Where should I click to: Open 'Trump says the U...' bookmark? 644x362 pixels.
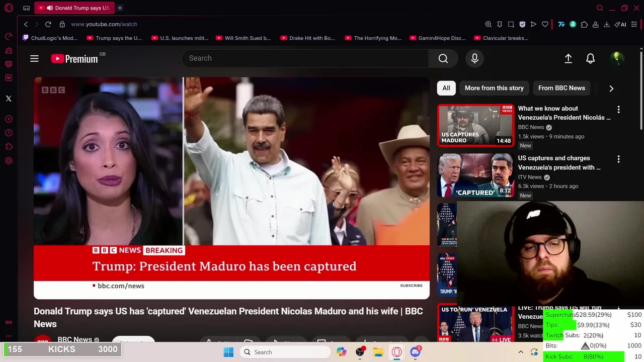pyautogui.click(x=114, y=38)
